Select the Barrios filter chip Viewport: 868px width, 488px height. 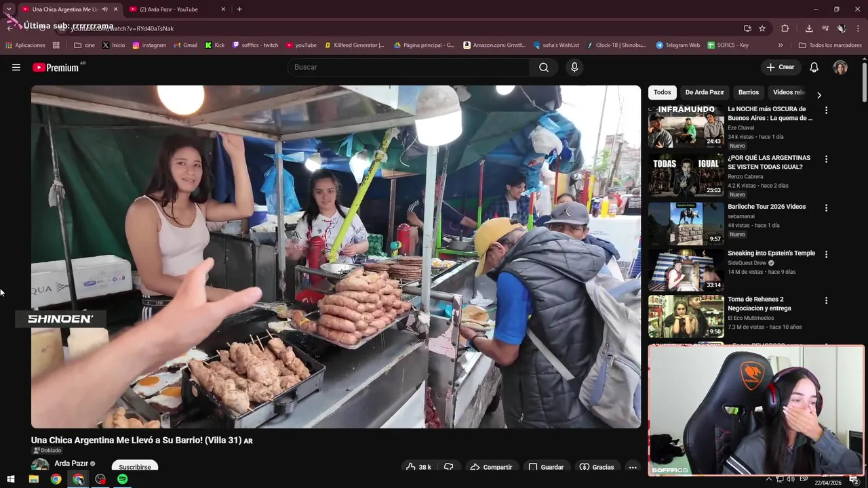749,92
